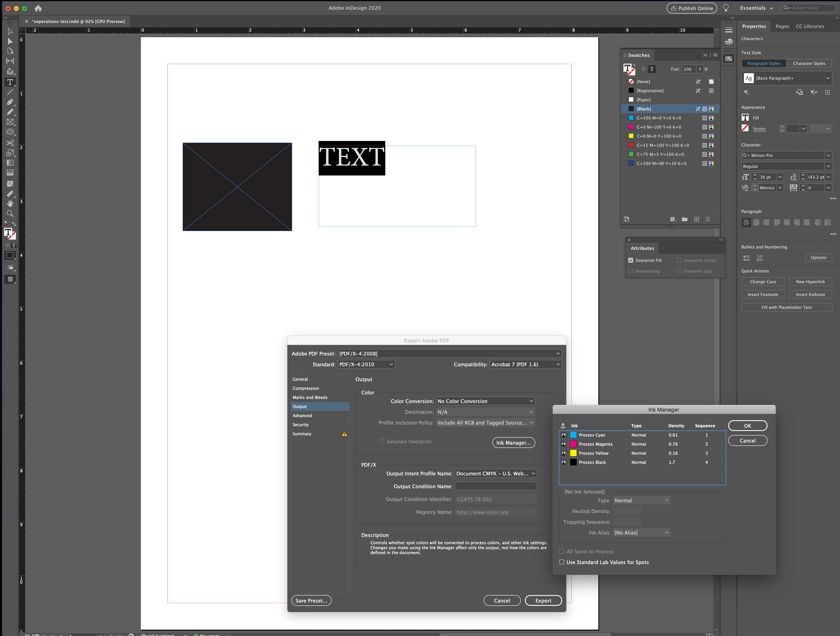Click OK in Ink Manager

coord(747,426)
